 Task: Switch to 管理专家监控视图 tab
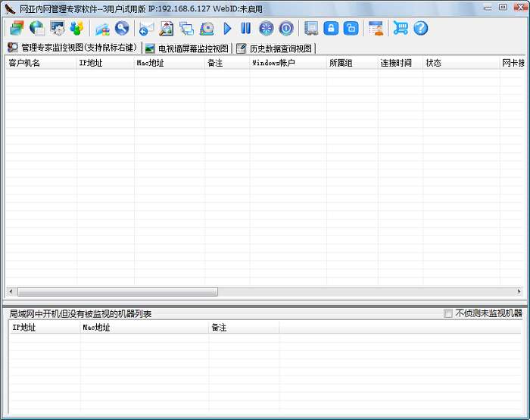pos(73,48)
